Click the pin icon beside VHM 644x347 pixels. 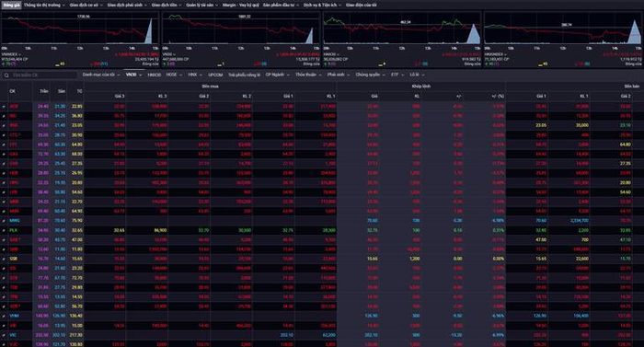tap(4, 316)
